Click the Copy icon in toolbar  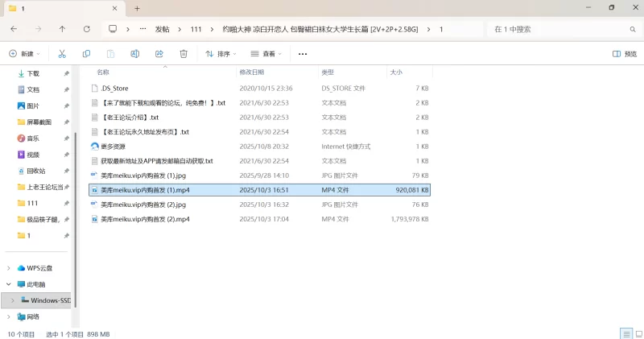pos(86,54)
